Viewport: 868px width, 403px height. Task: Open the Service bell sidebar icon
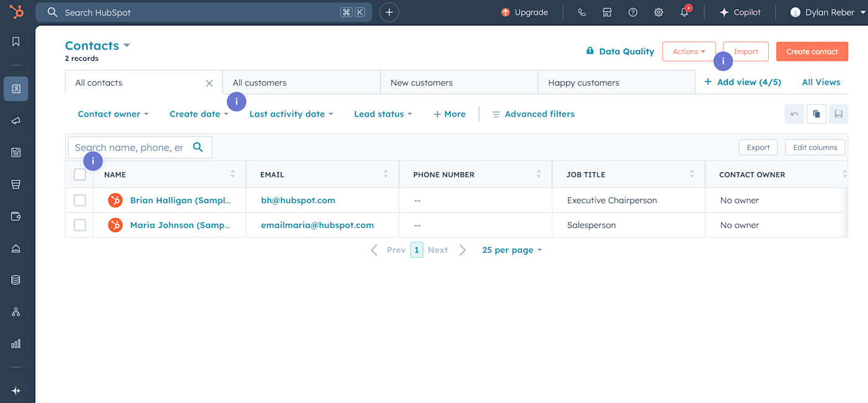coord(16,248)
